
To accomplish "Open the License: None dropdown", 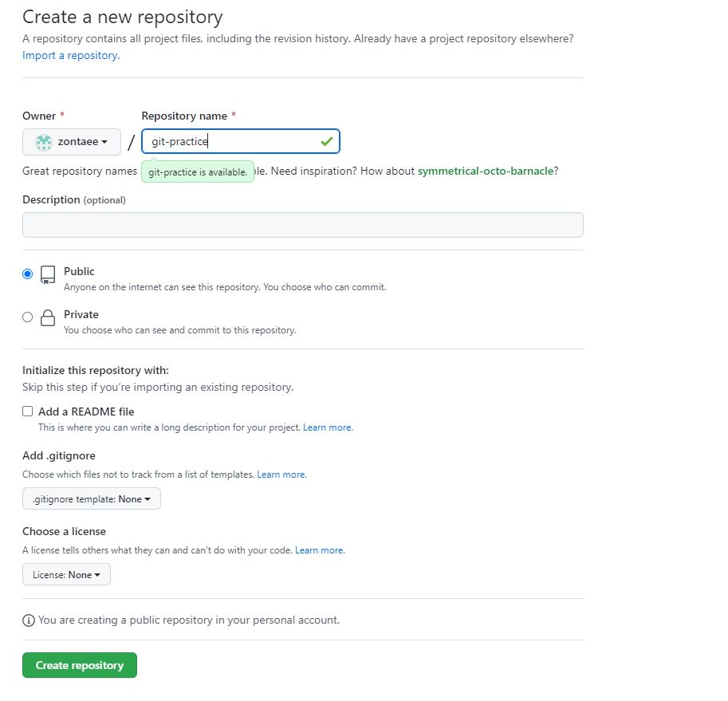I will (x=66, y=574).
